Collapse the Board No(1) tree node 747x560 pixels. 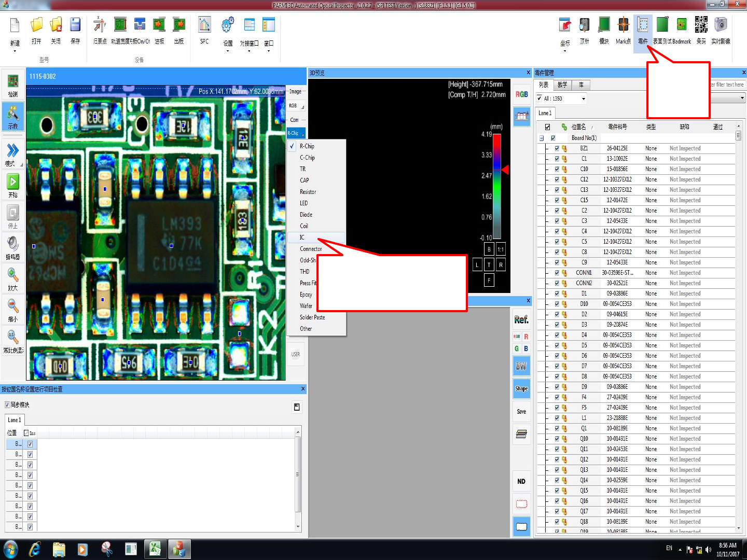tap(542, 138)
